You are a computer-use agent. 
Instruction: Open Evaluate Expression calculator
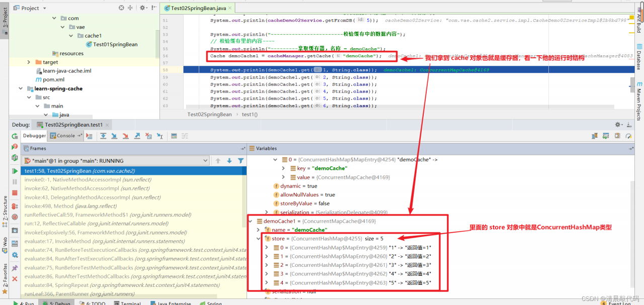tap(174, 136)
